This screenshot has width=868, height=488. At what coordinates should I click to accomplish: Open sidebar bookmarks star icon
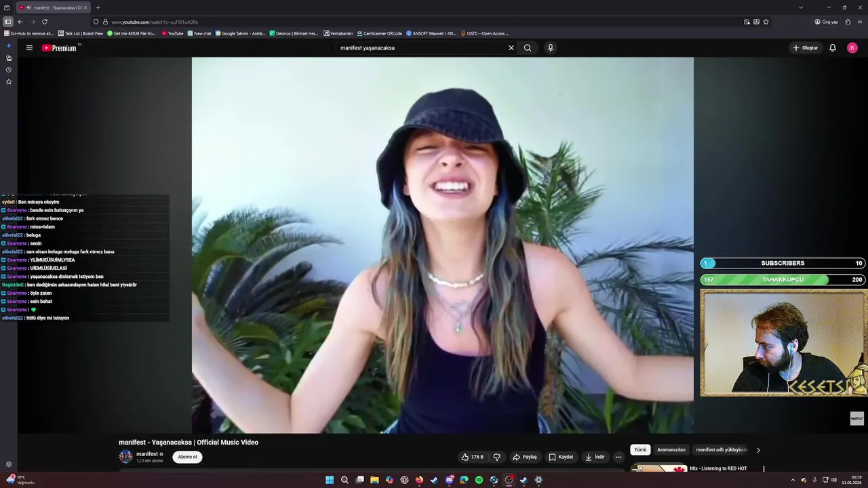[x=9, y=82]
